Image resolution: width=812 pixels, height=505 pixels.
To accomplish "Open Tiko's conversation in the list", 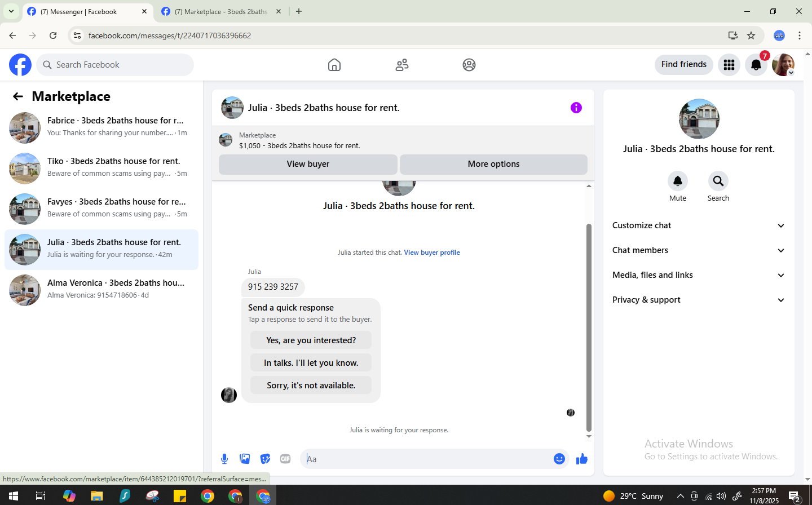I will (x=101, y=169).
